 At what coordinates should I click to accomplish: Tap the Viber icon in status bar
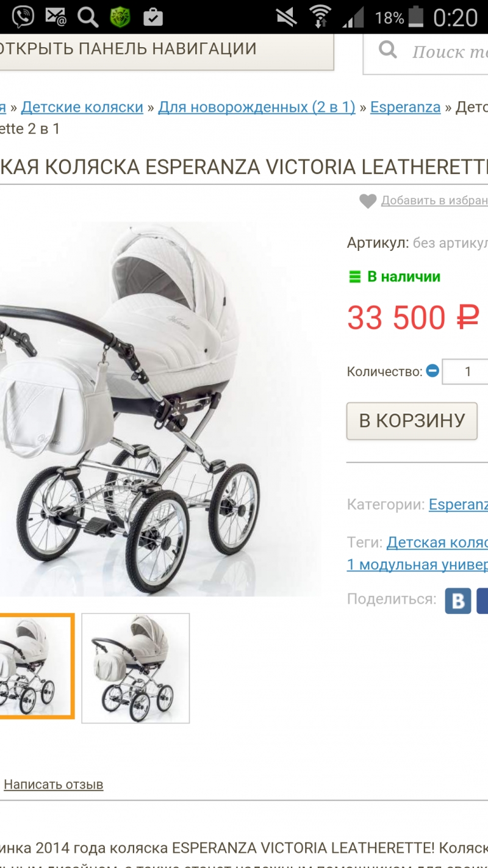coord(23,16)
